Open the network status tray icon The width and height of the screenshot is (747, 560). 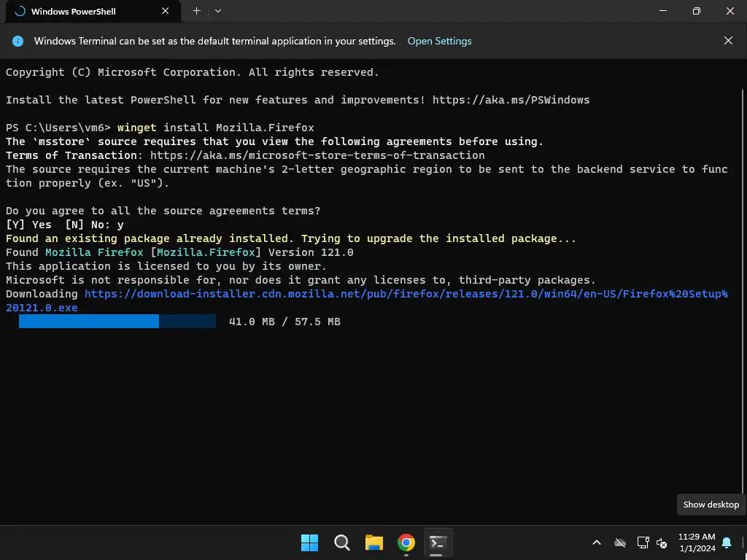point(643,542)
